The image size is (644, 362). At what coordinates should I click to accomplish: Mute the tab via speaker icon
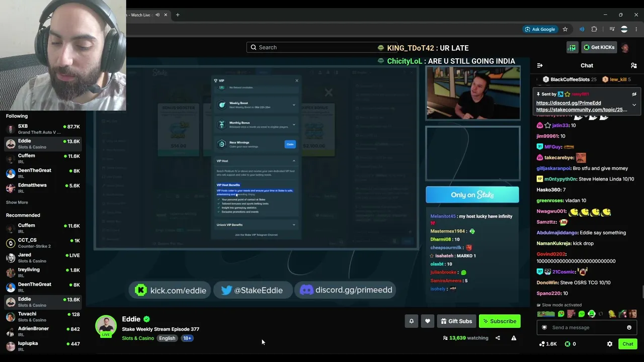[x=157, y=15]
